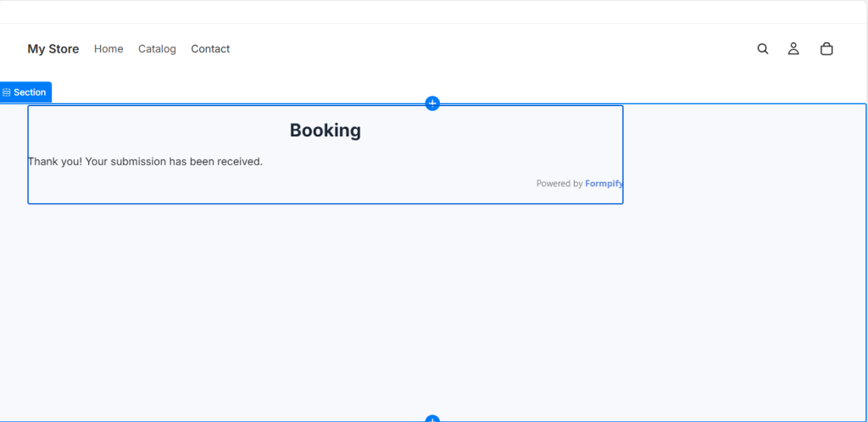The height and width of the screenshot is (422, 868).
Task: Click blank header space between Contact and search
Action: click(492, 49)
